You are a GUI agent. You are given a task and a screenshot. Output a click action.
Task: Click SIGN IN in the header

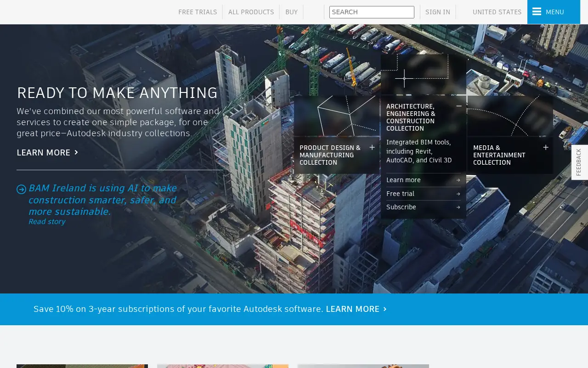coord(438,12)
